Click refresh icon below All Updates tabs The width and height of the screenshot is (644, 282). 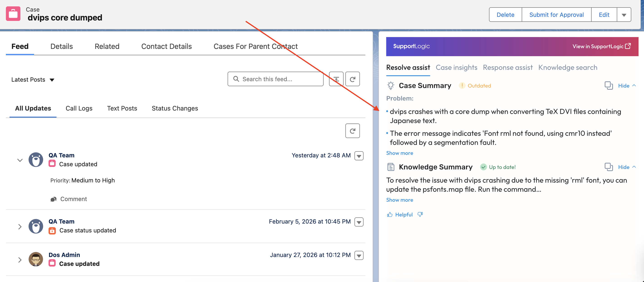tap(352, 131)
